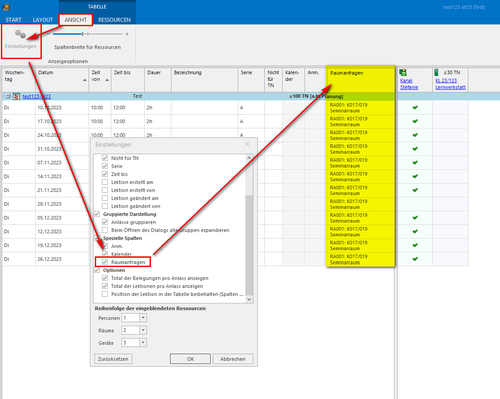Open the Personen order dropdown
The width and height of the screenshot is (500, 399).
143,318
